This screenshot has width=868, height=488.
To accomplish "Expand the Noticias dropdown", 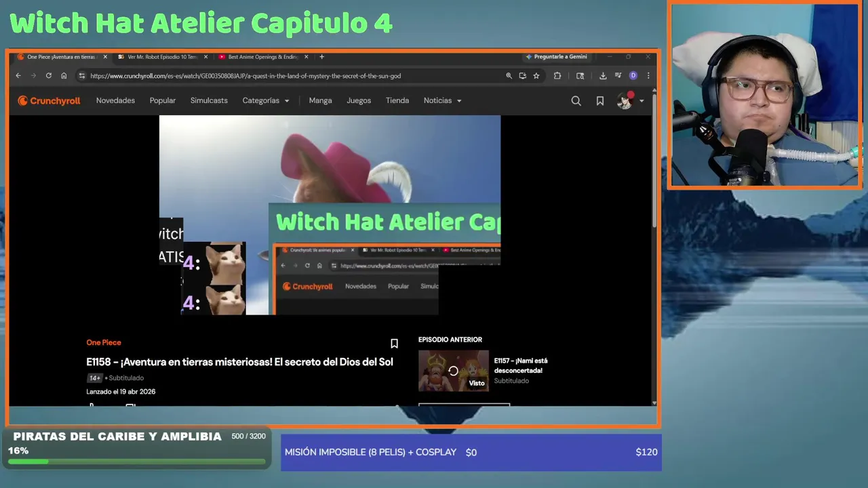I will coord(442,100).
